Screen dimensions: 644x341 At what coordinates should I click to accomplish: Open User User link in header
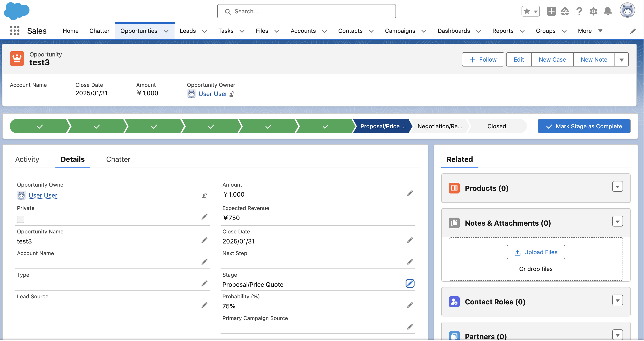(x=213, y=94)
